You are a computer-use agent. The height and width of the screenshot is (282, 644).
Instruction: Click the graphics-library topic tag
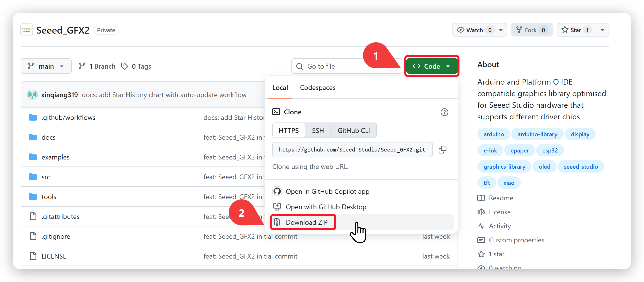coord(504,167)
